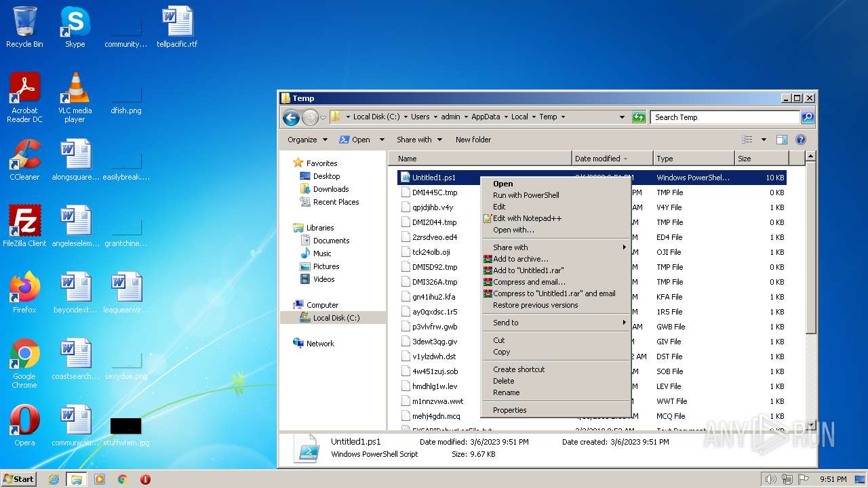Click Internet Explorer taskbar icon

point(54,479)
